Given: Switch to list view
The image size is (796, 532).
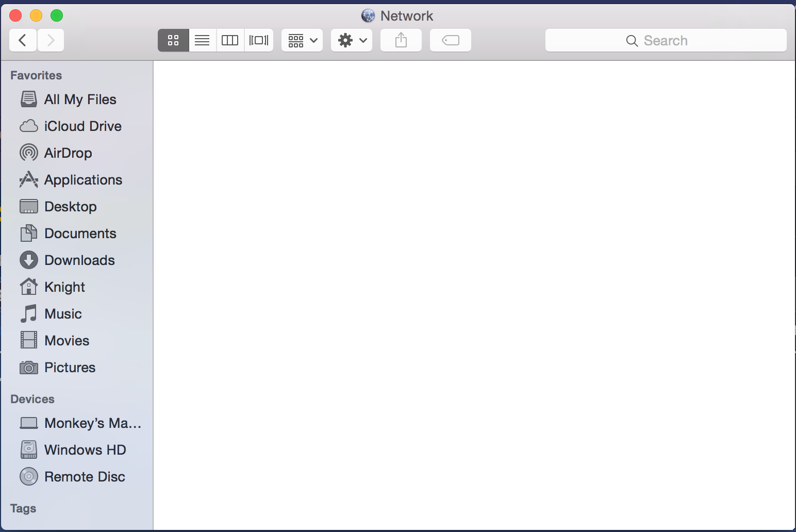Looking at the screenshot, I should click(x=202, y=40).
